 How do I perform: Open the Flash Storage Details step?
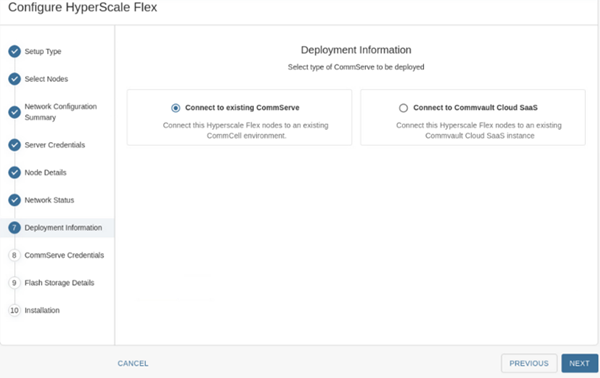[x=59, y=283]
